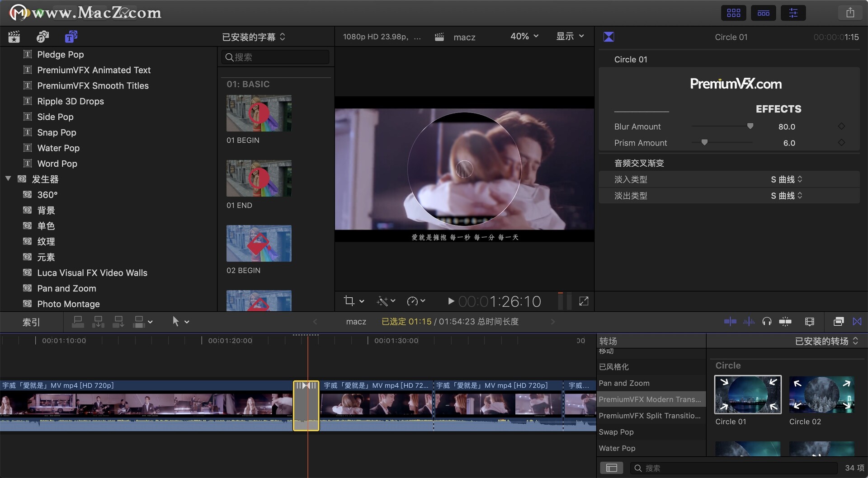Image resolution: width=868 pixels, height=478 pixels.
Task: Open the Photos and Audio sidebar icon
Action: [42, 37]
